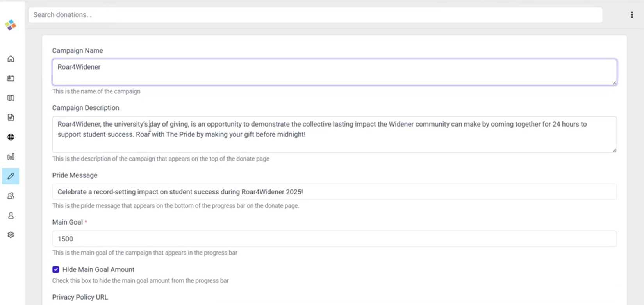Open the single user icon in sidebar
The image size is (644, 305).
(11, 215)
